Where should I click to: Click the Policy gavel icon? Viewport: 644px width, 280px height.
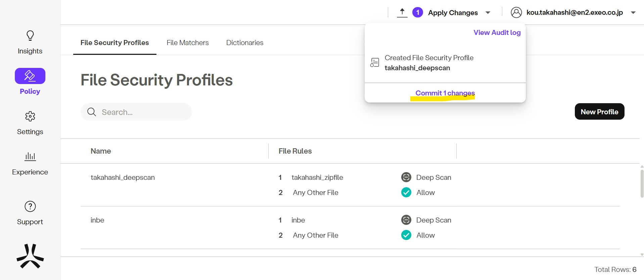pyautogui.click(x=30, y=76)
